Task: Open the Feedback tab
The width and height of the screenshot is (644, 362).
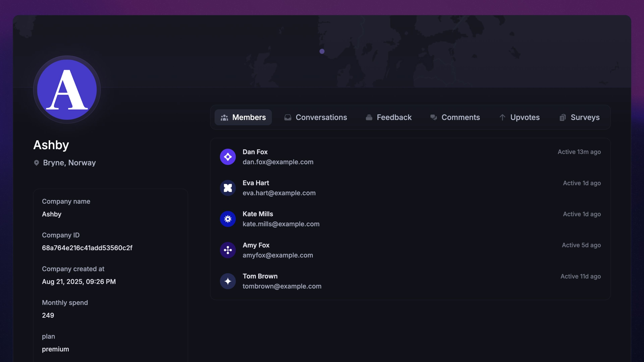Action: 389,117
